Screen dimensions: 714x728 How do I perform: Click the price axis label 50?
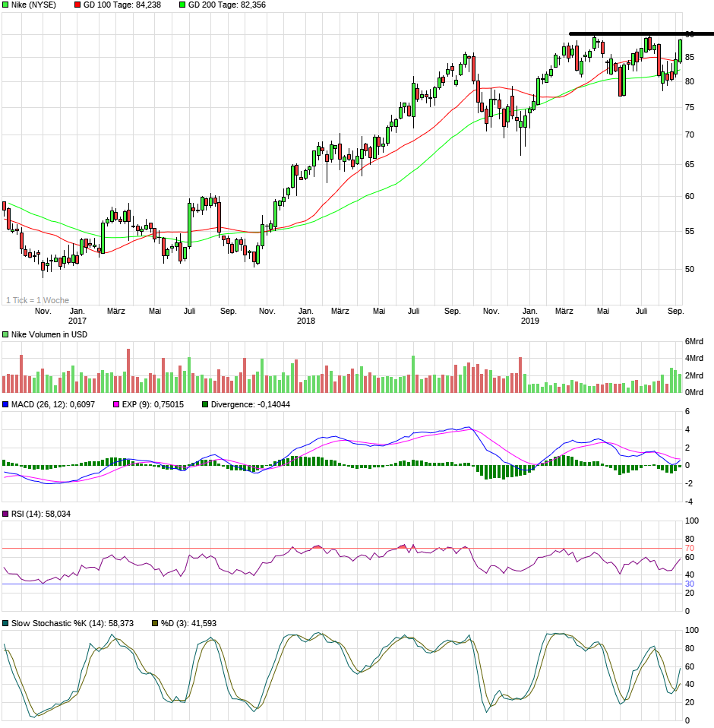[690, 269]
